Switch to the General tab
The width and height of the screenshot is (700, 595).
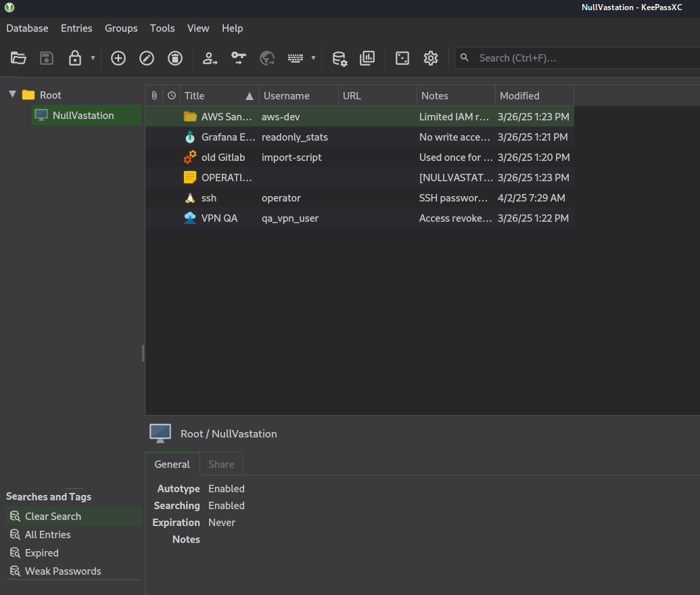click(x=172, y=465)
